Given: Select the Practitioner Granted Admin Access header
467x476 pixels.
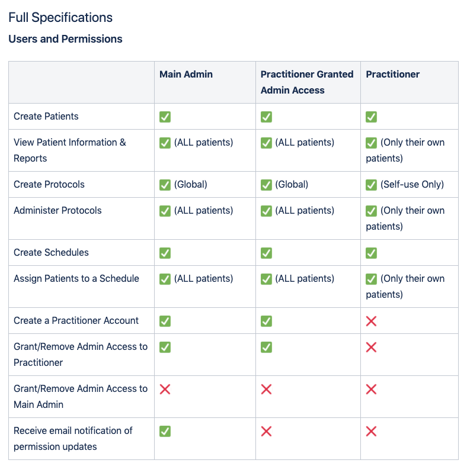Looking at the screenshot, I should click(x=307, y=82).
